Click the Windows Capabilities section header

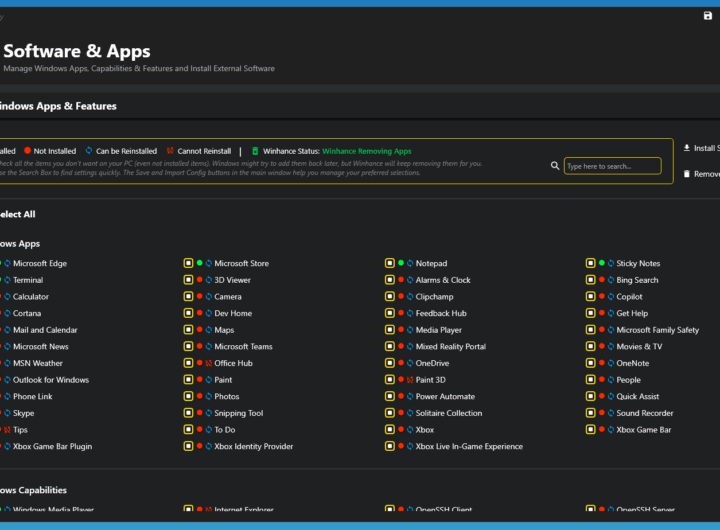[x=33, y=490]
